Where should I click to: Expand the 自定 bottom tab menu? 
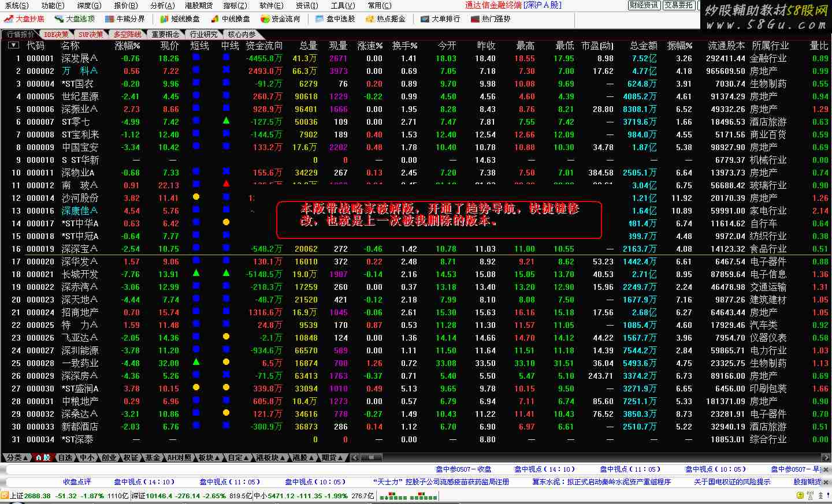click(239, 457)
